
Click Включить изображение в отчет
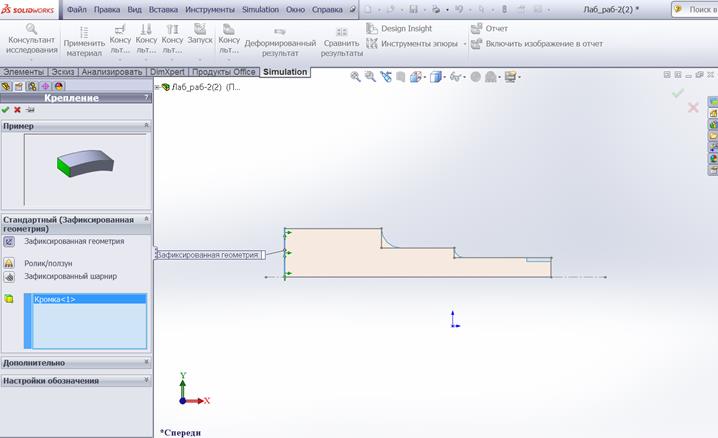[x=543, y=44]
